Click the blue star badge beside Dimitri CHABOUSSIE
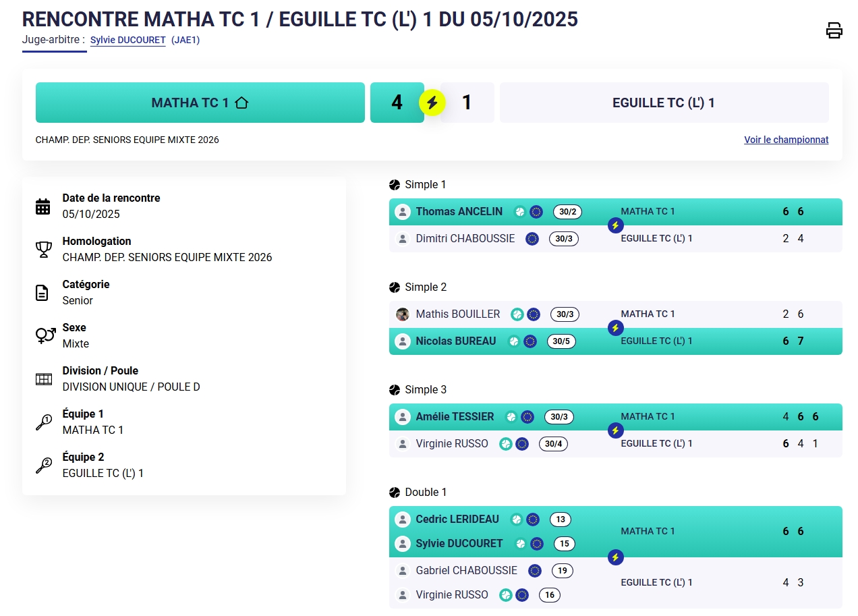Screen dimensions: 858x616 click(532, 239)
